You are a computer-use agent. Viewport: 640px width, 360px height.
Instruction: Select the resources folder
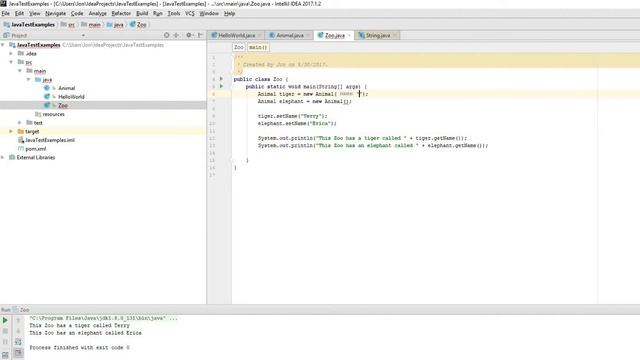coord(53,114)
